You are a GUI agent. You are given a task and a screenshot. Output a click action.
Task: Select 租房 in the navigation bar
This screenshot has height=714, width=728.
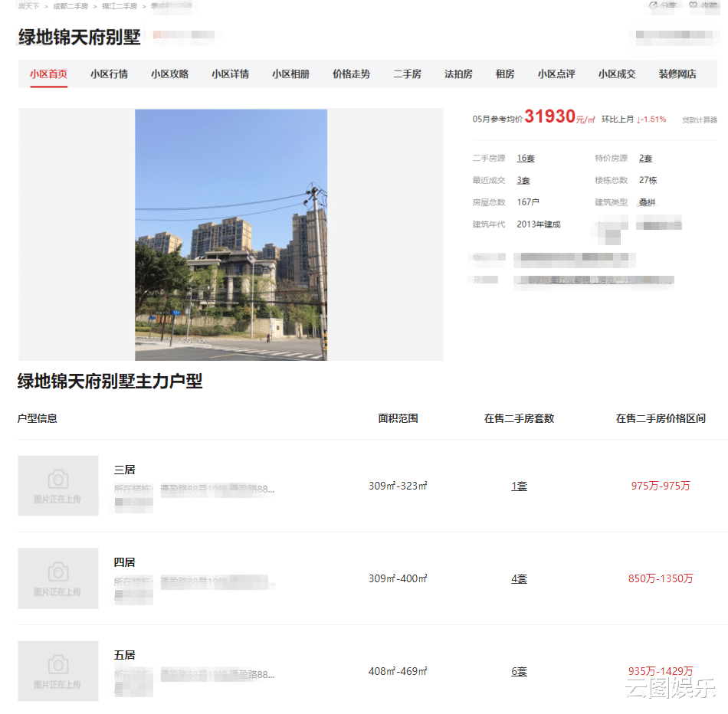click(x=506, y=74)
